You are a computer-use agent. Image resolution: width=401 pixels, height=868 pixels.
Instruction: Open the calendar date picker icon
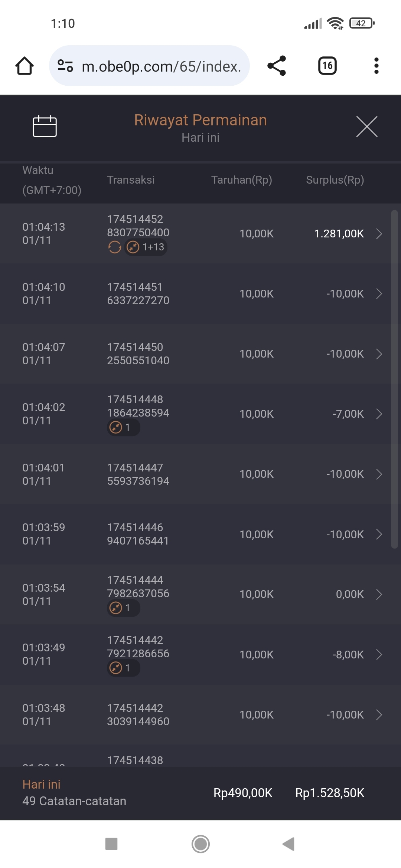coord(45,126)
